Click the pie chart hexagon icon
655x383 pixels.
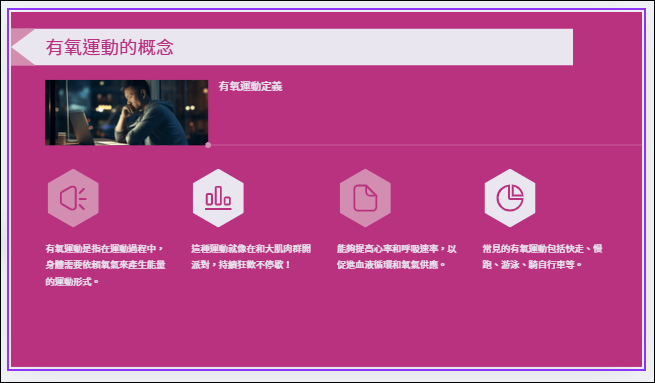pos(510,198)
